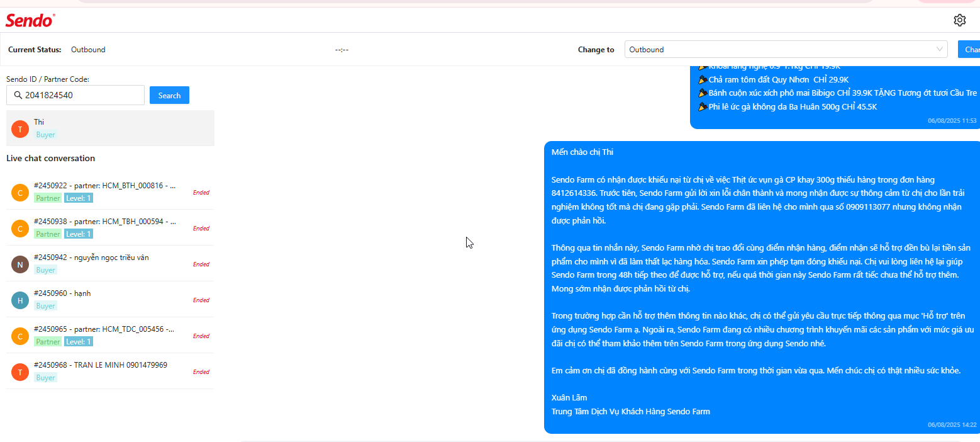Open conversation #2450938 partner HCM_TBH_000594
Image resolution: width=980 pixels, height=442 pixels.
click(x=110, y=228)
